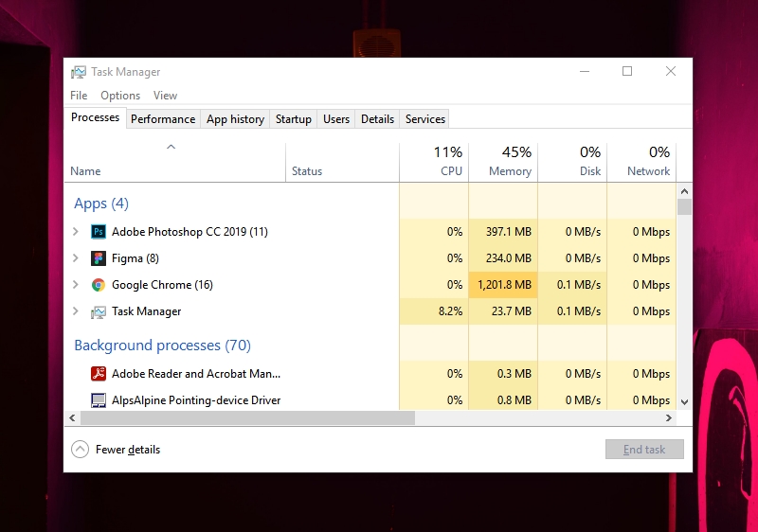Image resolution: width=758 pixels, height=532 pixels.
Task: Click the Adobe Photoshop CC 2019 icon
Action: 99,232
